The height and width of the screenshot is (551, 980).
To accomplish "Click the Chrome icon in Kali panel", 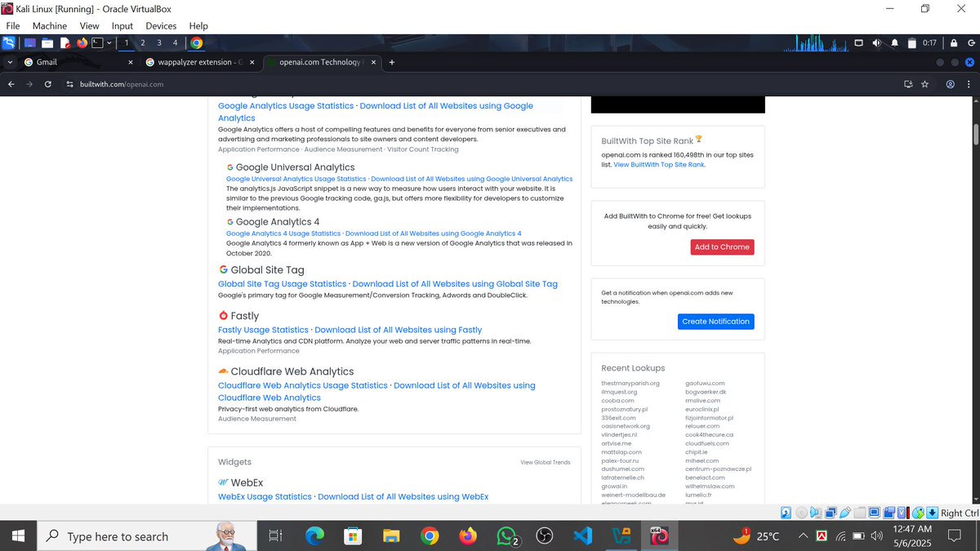I will [x=196, y=42].
